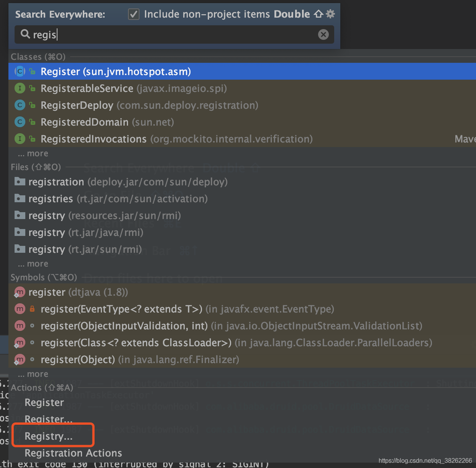Click folder icon beside registry resources.jar

click(x=20, y=215)
